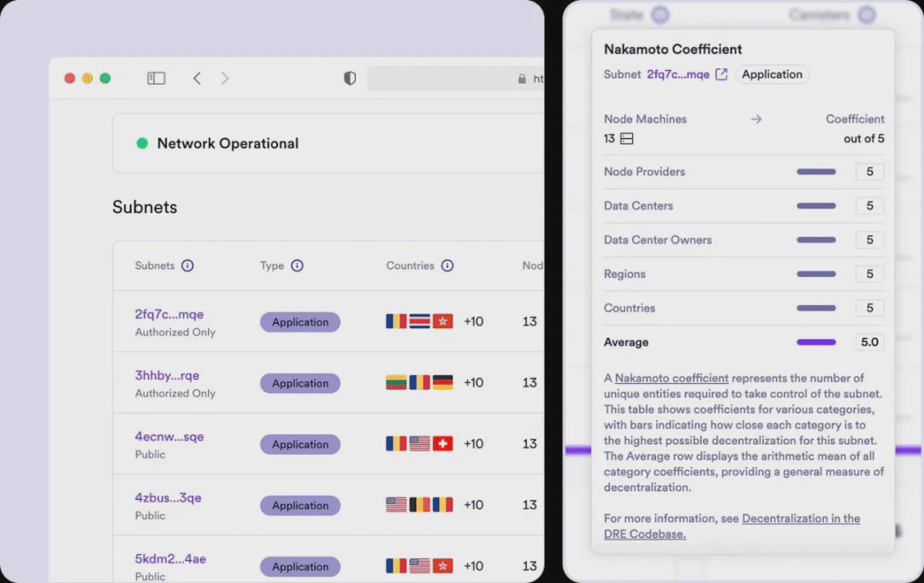Open subnet 4ecnw...sqe link
The image size is (924, 583).
pos(169,437)
